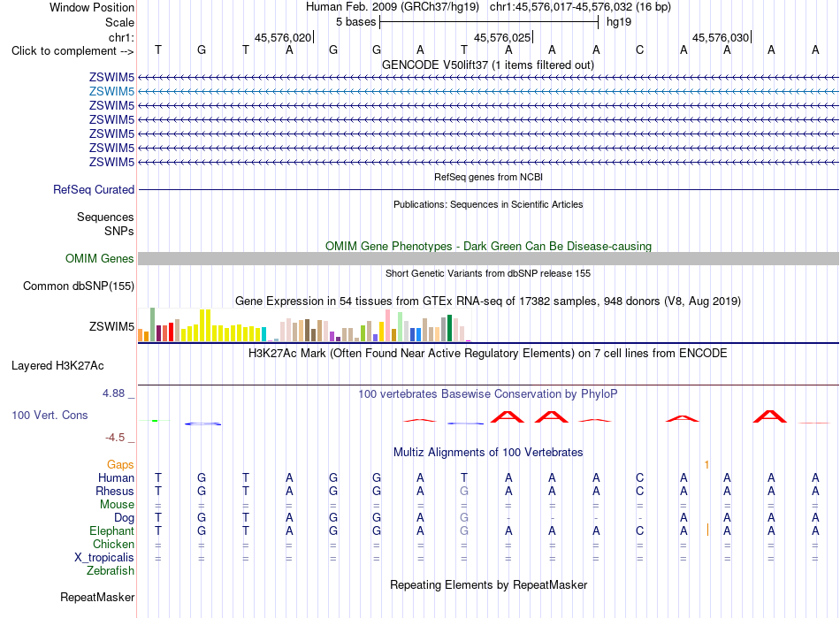Open the RefSeq Curated track label

pos(94,189)
